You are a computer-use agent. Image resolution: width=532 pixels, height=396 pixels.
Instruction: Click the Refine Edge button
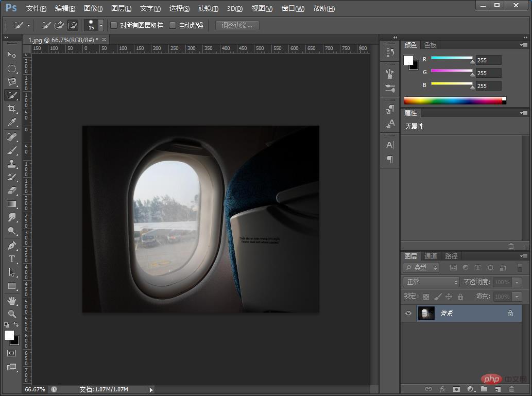237,25
